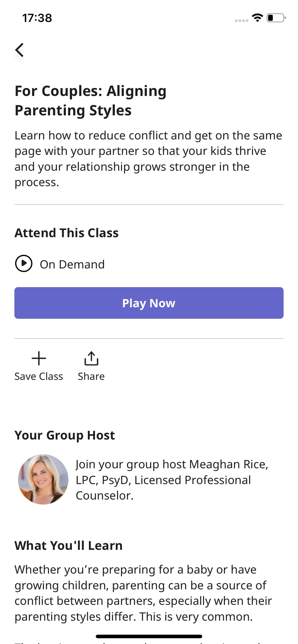The image size is (298, 644).
Task: Tap the class title heading
Action: (91, 101)
